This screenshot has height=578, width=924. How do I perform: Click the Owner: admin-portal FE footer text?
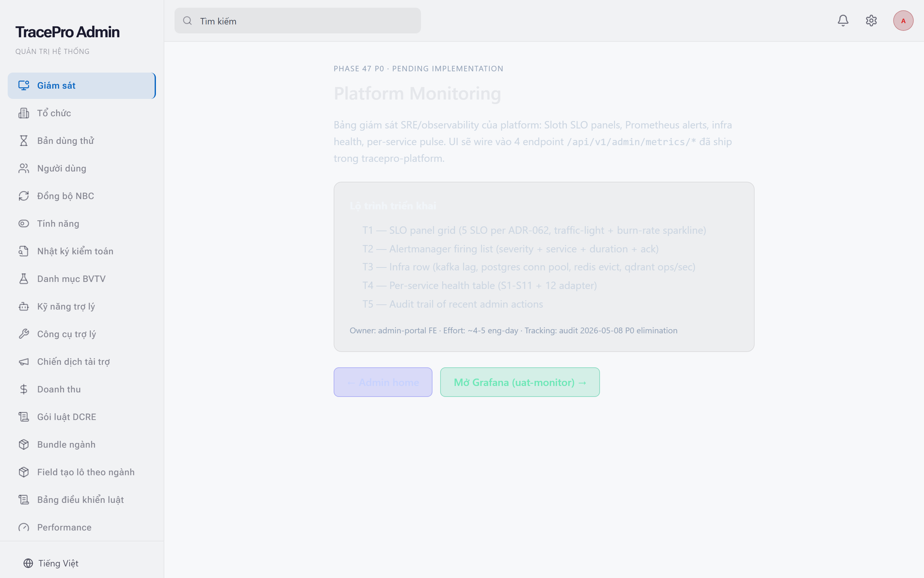(x=514, y=331)
